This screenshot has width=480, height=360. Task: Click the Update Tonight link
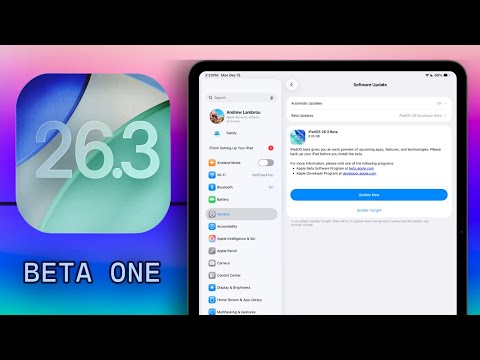(369, 210)
